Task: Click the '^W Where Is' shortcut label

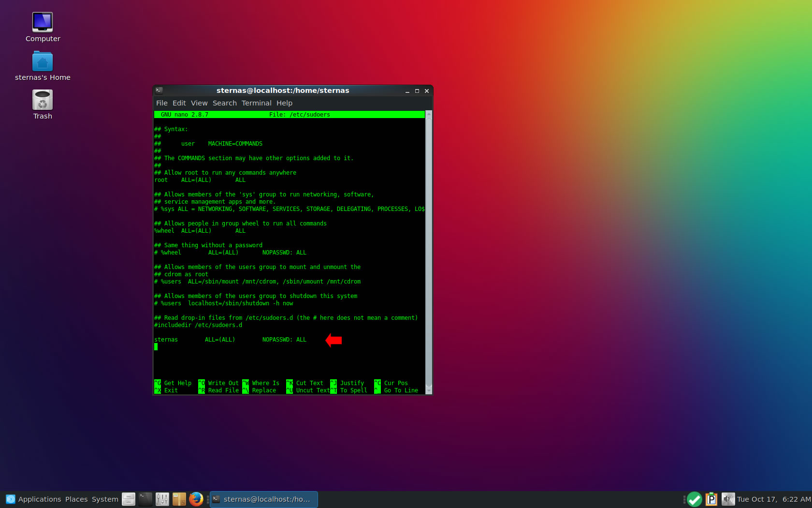Action: [x=261, y=383]
